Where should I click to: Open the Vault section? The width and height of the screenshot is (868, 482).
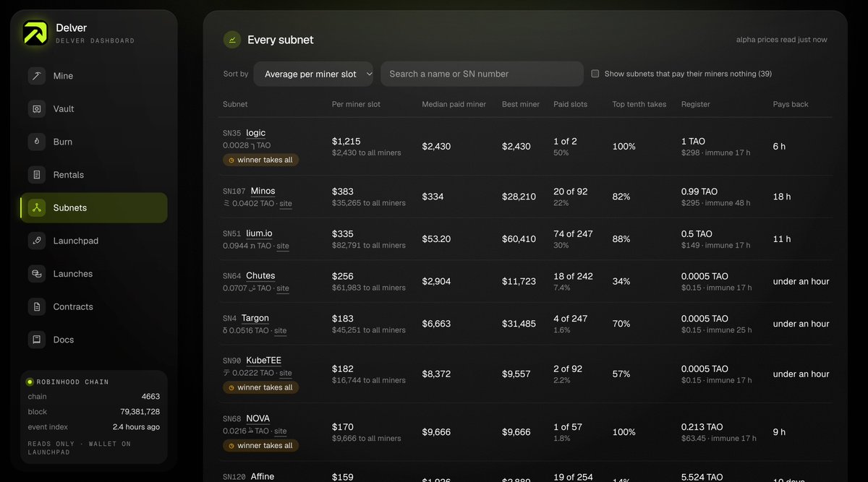point(94,109)
